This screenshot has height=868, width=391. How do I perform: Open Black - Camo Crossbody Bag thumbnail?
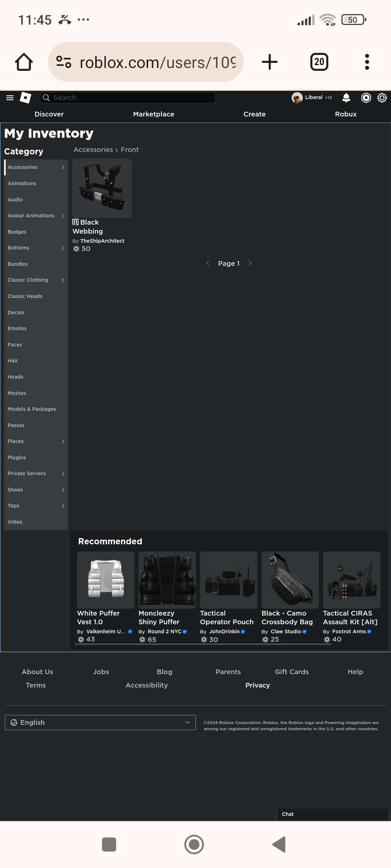coord(290,580)
